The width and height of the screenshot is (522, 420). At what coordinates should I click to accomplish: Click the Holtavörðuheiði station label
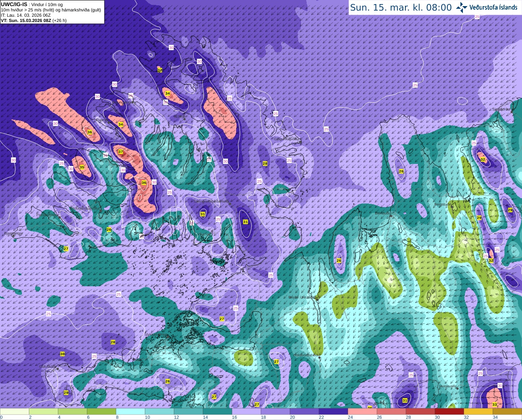pyautogui.click(x=306, y=355)
